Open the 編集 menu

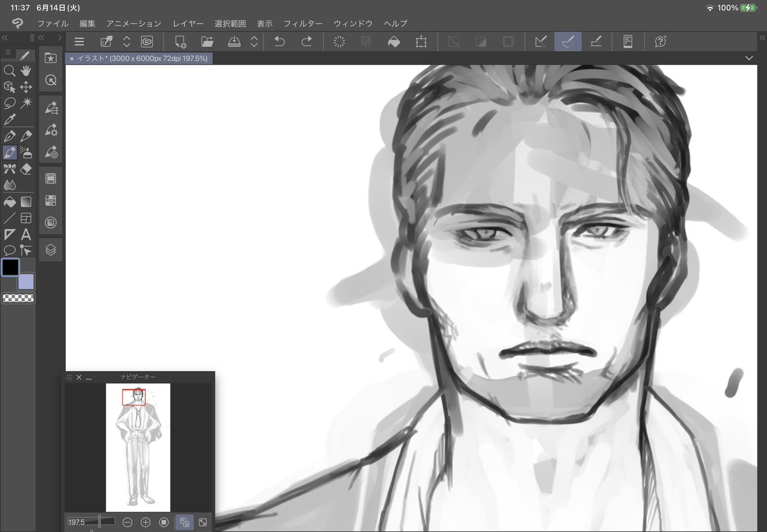click(88, 24)
